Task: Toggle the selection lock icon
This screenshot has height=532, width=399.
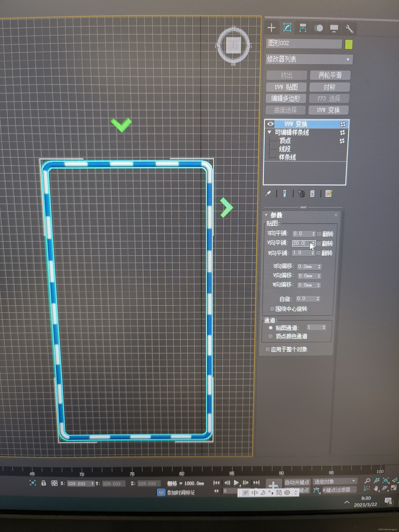Action: 44,483
